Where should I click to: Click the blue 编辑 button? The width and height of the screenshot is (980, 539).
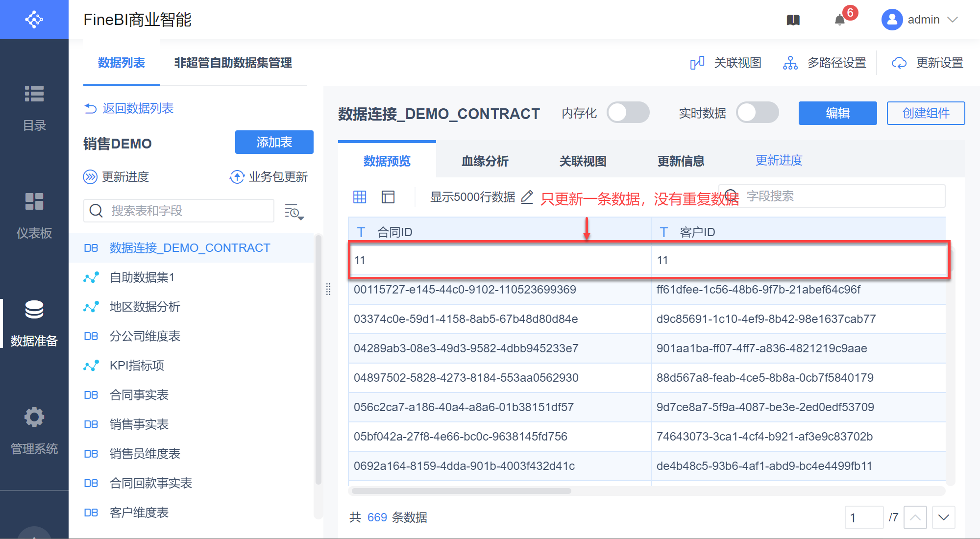[x=837, y=113]
